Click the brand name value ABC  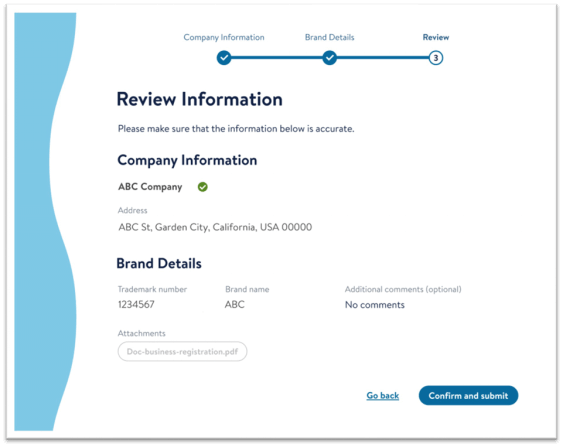click(234, 304)
